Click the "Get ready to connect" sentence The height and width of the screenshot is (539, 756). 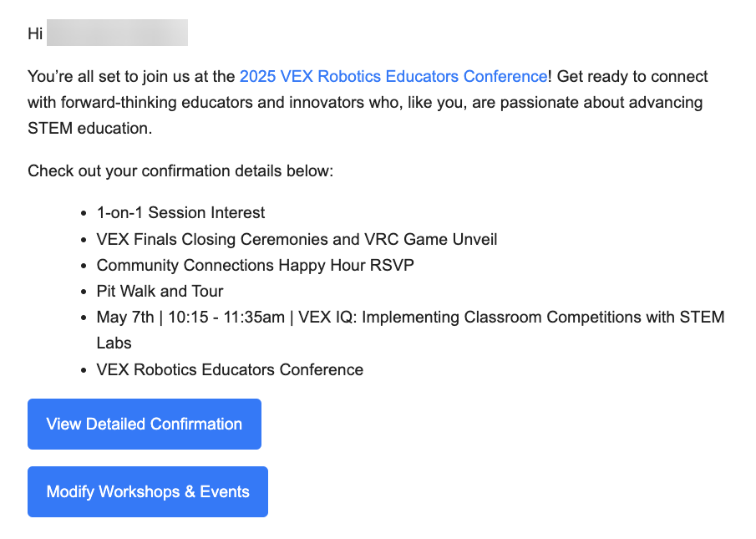coord(632,77)
